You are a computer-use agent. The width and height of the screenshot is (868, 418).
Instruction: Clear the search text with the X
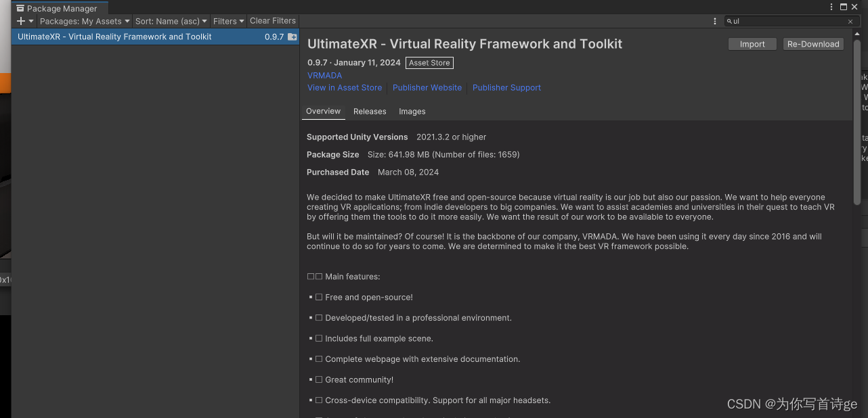pos(850,22)
